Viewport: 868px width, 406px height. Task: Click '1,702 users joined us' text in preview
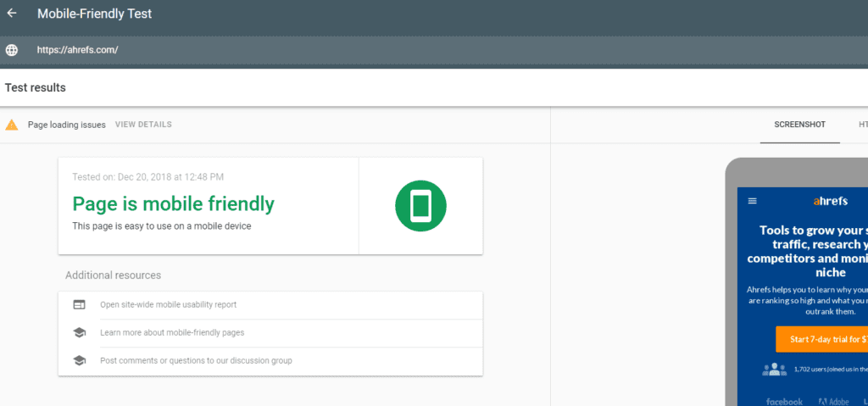tap(831, 369)
